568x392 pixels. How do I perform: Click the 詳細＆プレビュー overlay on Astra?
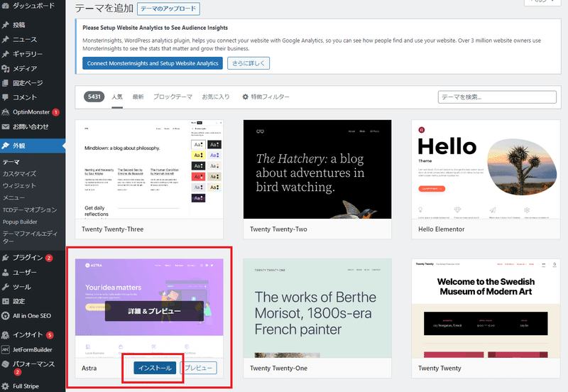click(154, 311)
